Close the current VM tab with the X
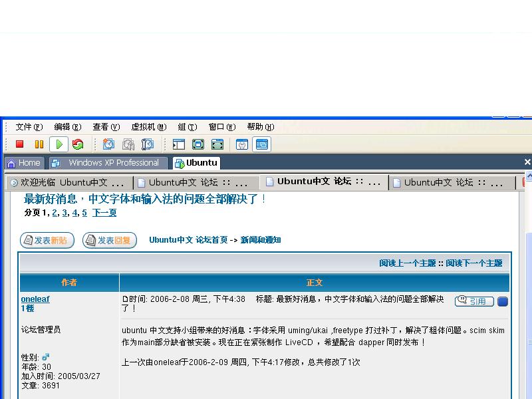 click(527, 162)
